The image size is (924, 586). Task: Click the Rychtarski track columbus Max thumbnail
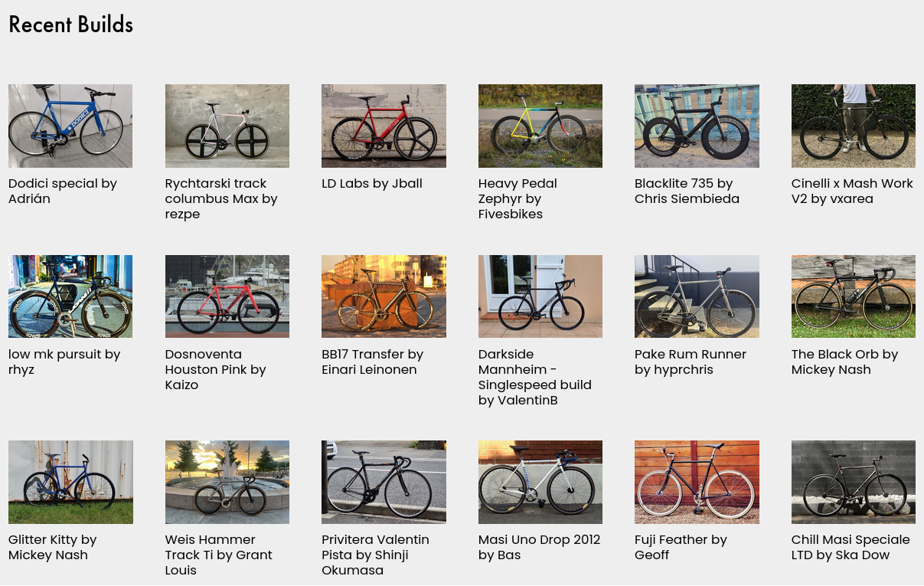click(227, 126)
